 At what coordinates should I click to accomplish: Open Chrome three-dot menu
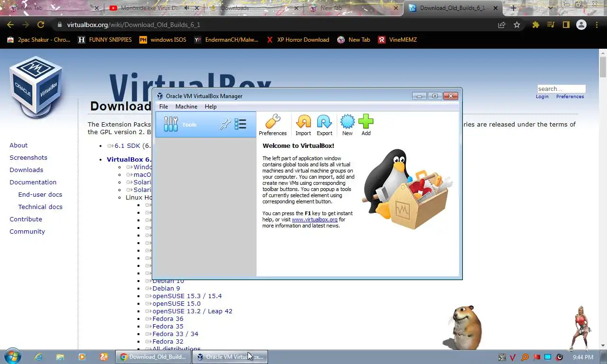597,25
